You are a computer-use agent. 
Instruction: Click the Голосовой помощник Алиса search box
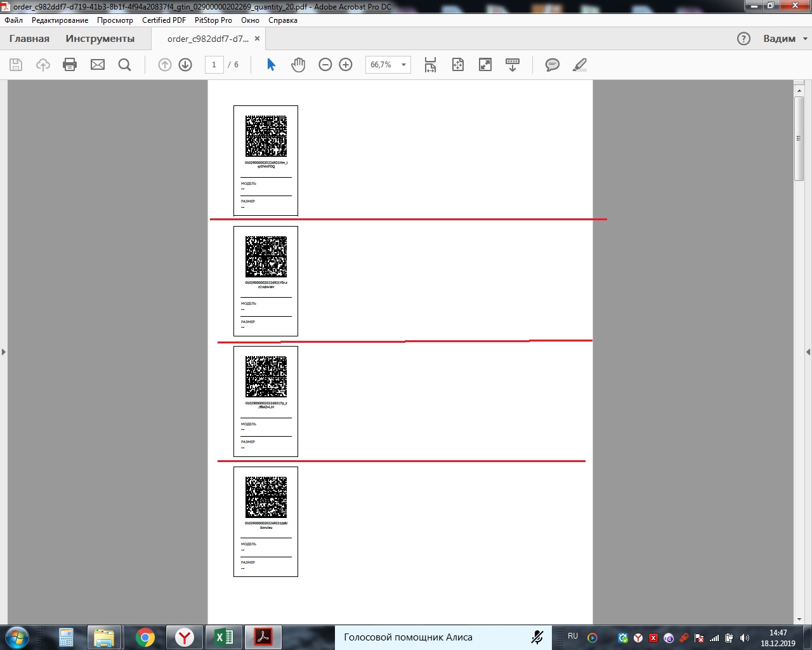point(442,637)
